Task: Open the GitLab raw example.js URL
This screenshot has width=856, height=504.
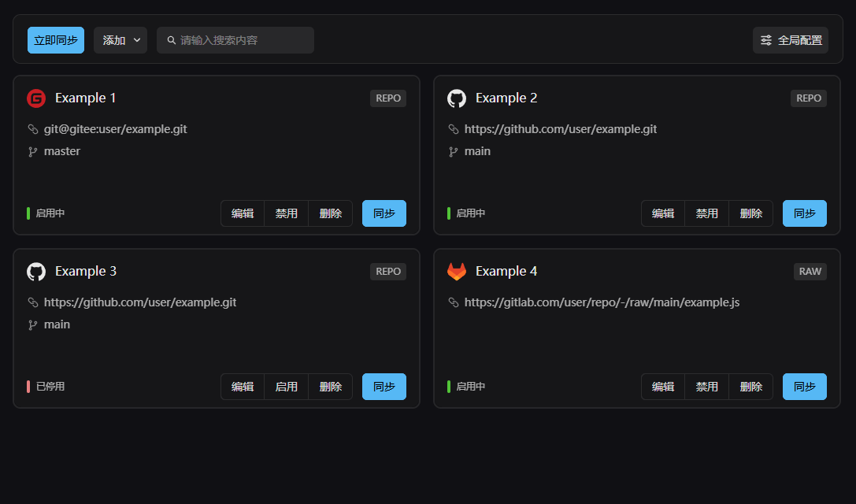Action: click(602, 302)
